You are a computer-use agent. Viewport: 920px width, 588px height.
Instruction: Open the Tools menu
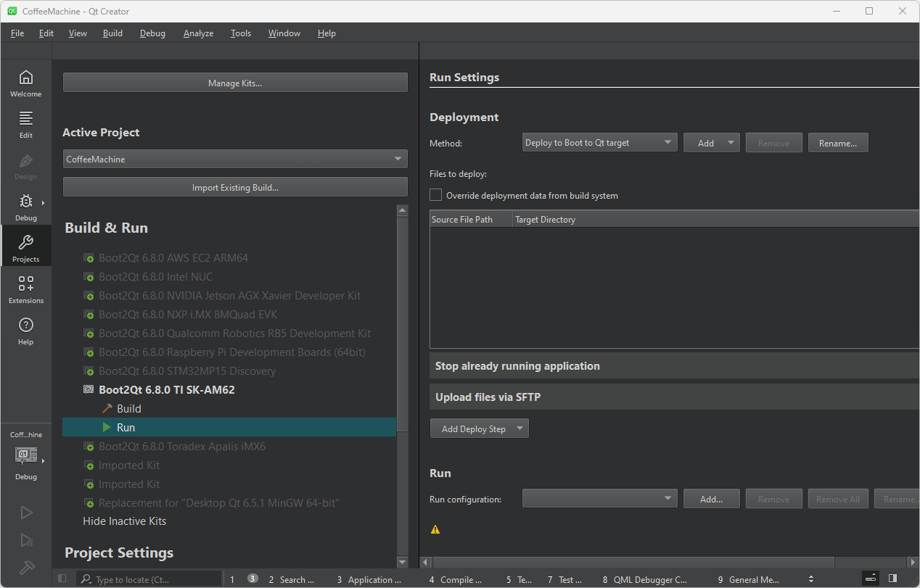[x=241, y=33]
